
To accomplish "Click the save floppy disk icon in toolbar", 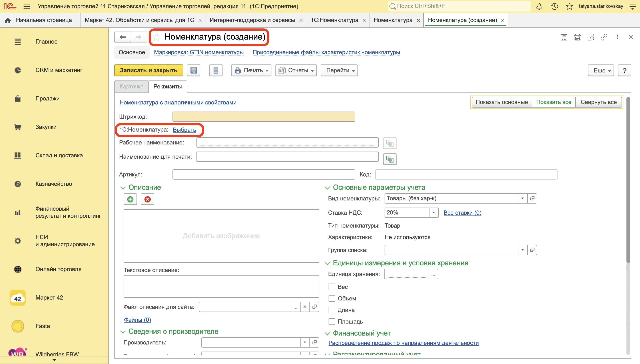I will click(194, 70).
